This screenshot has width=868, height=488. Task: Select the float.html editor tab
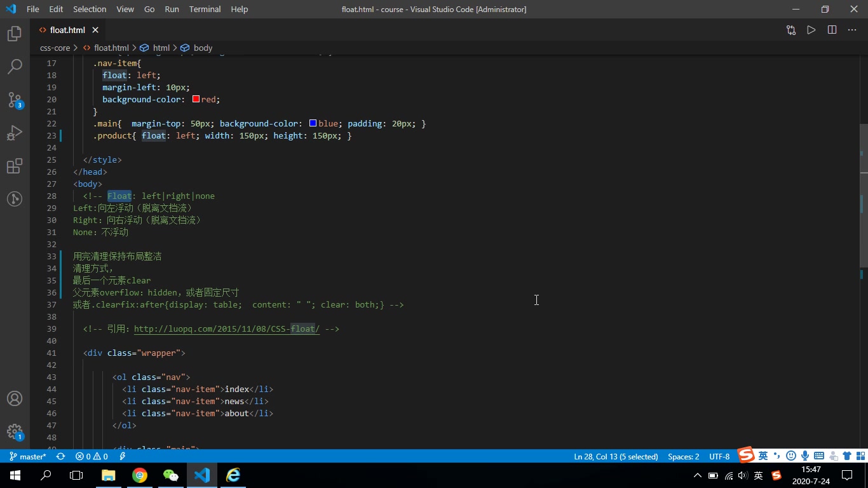(69, 30)
